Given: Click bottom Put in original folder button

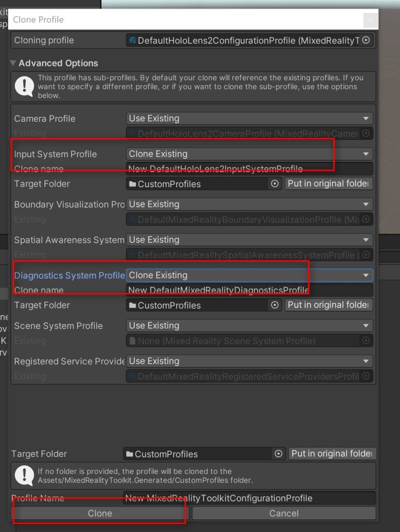Looking at the screenshot, I should click(x=332, y=454).
